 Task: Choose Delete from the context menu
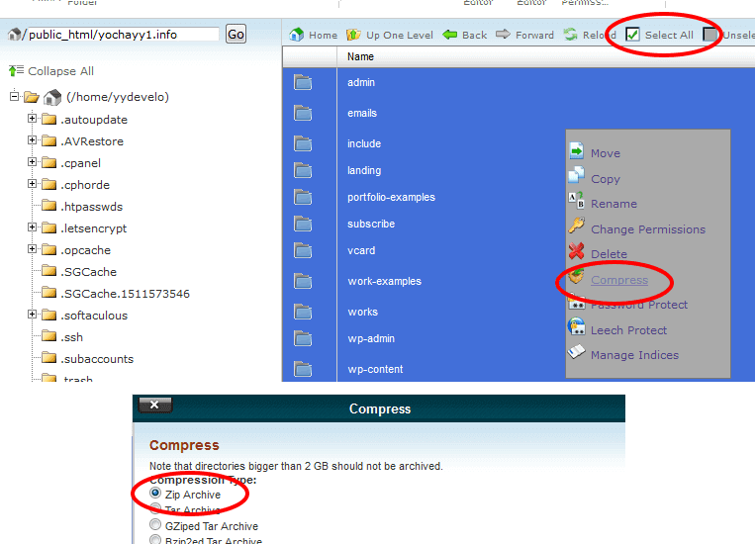pyautogui.click(x=609, y=254)
